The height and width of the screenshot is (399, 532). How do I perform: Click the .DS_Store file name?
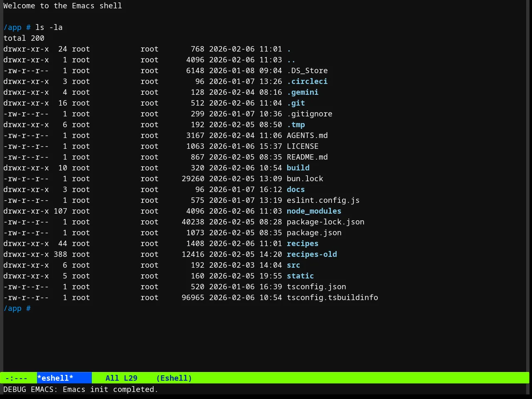(307, 70)
